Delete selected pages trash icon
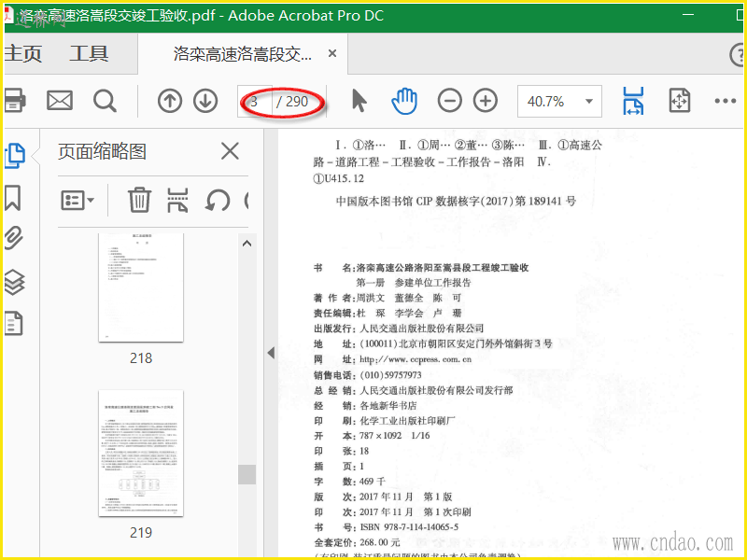747x560 pixels. (x=139, y=200)
